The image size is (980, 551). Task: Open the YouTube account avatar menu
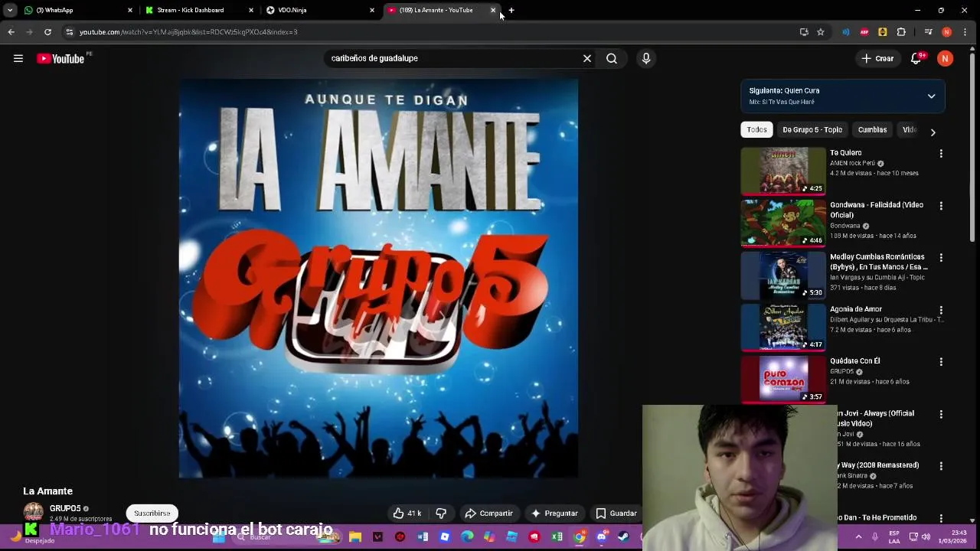pos(946,58)
